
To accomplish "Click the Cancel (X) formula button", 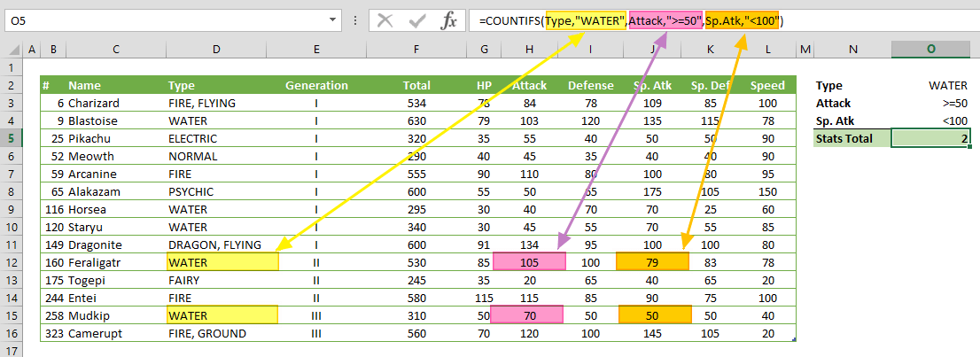I will click(385, 20).
